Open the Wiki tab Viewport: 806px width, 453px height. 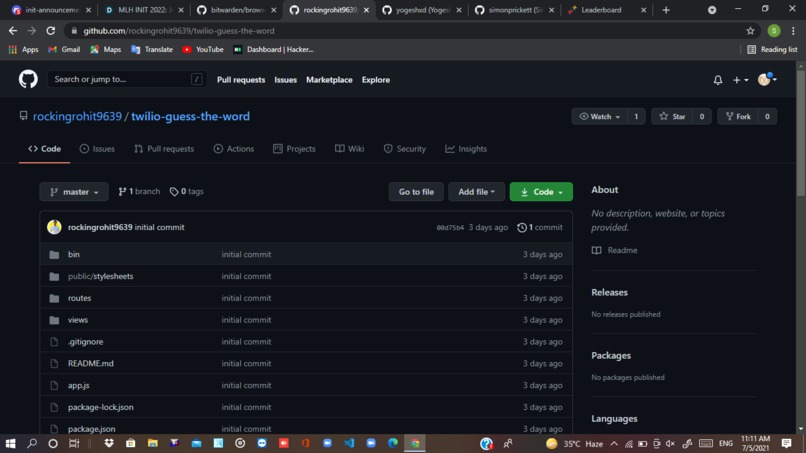click(350, 149)
